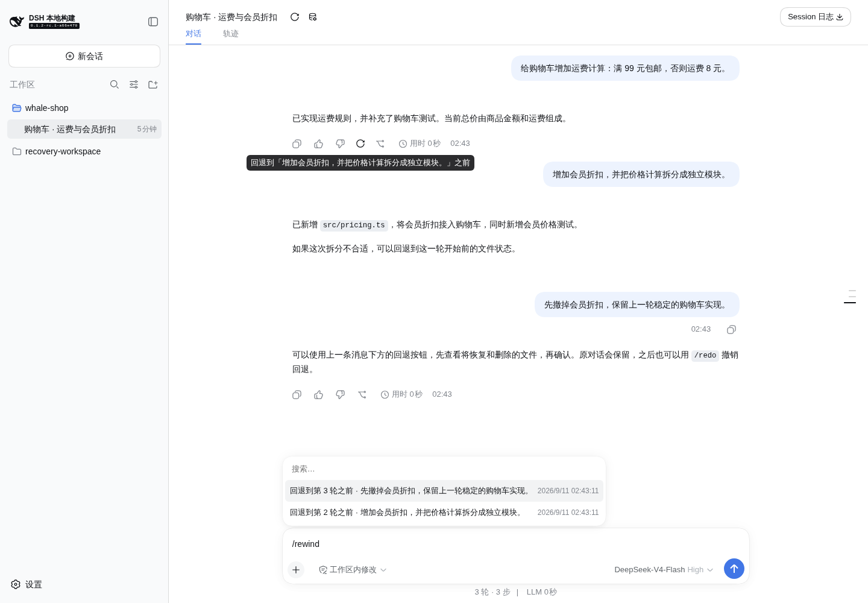Like the last reply about /redo
868x603 pixels.
click(319, 394)
